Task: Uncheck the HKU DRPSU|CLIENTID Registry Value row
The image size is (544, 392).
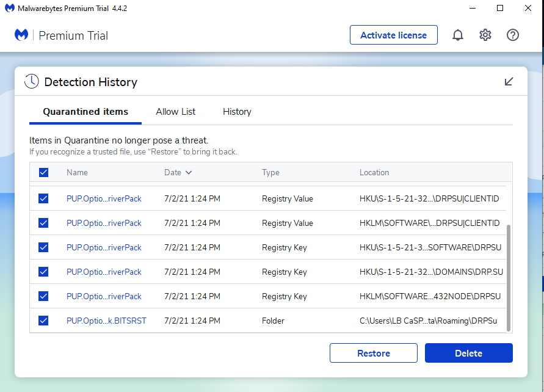Action: pyautogui.click(x=43, y=198)
